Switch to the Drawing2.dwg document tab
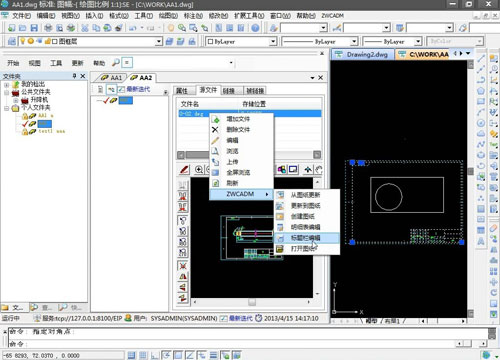Viewport: 500px width, 360px height. (363, 54)
